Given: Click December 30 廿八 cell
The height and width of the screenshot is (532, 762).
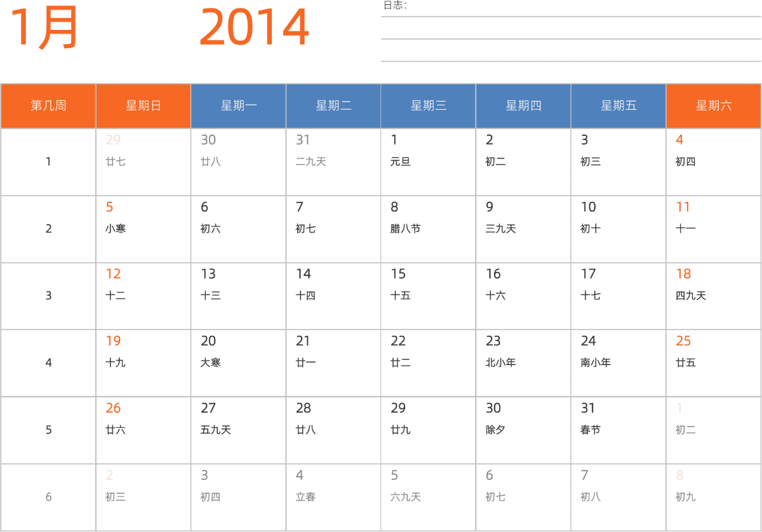Looking at the screenshot, I should [x=238, y=162].
